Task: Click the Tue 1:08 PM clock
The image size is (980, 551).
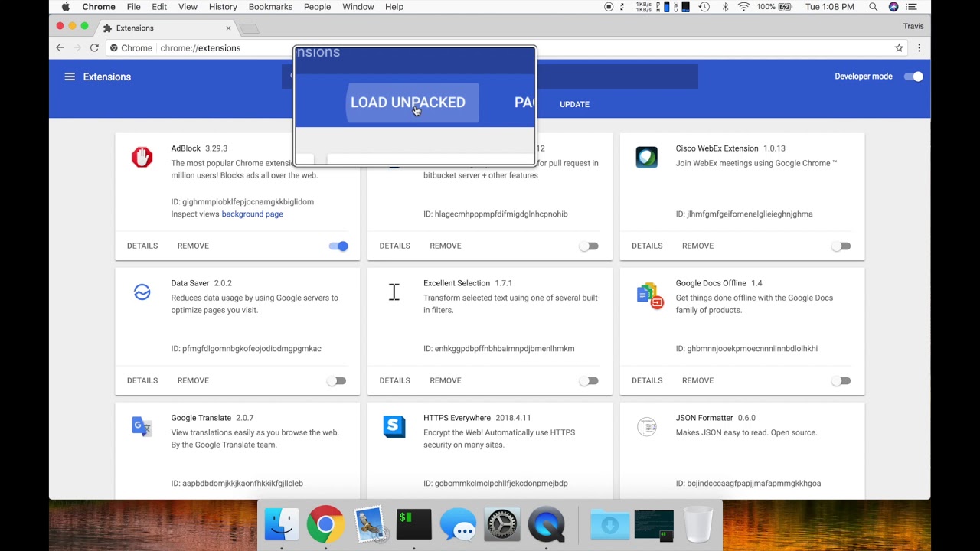Action: point(830,7)
